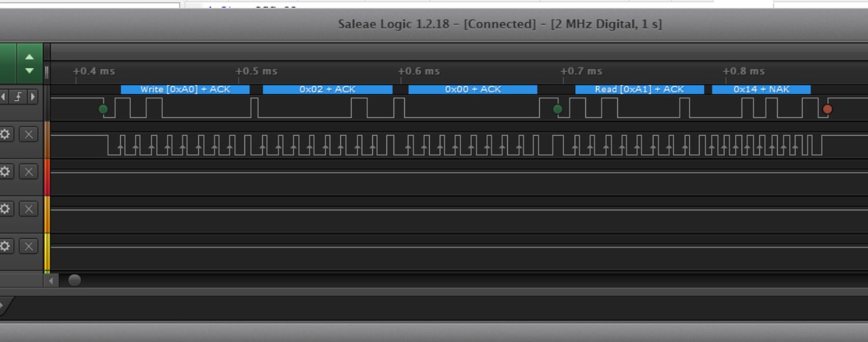Click the down arrow on the green button
The height and width of the screenshot is (342, 868).
click(29, 70)
